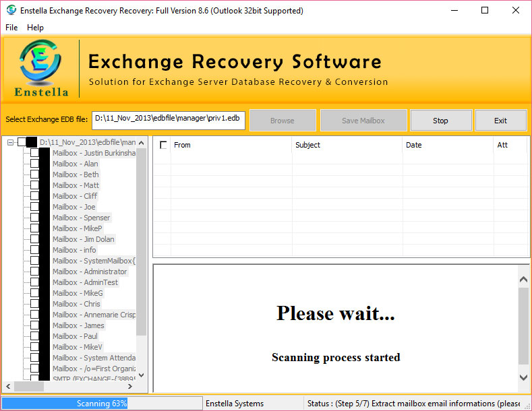This screenshot has width=532, height=411.
Task: Select Mailbox - Administrator tree item
Action: point(90,272)
